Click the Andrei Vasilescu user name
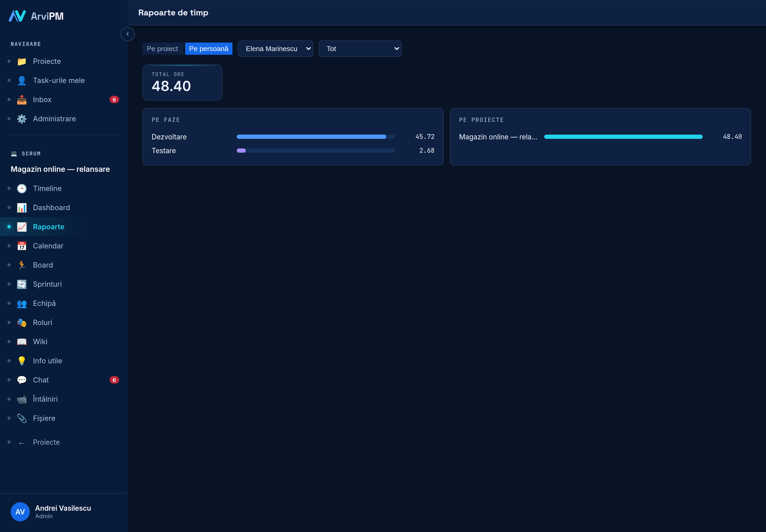 click(63, 508)
